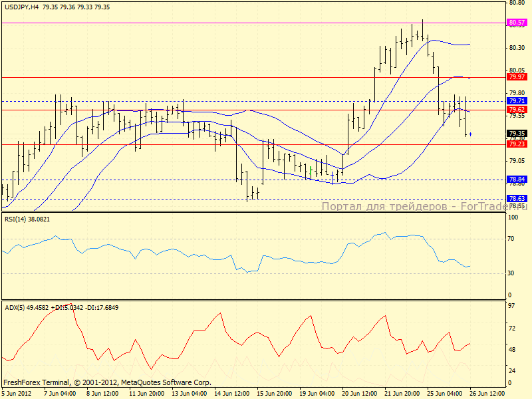Click the RSI scale value 30
The width and height of the screenshot is (532, 399).
[511, 273]
